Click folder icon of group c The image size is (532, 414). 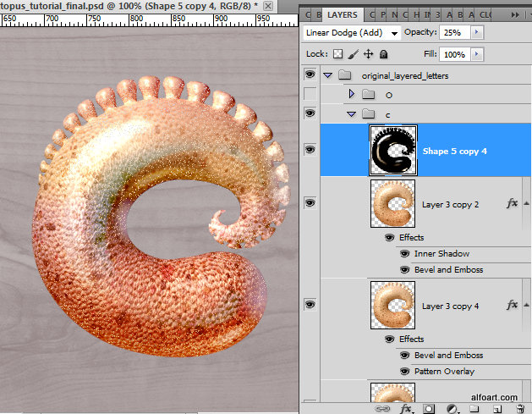click(x=368, y=113)
